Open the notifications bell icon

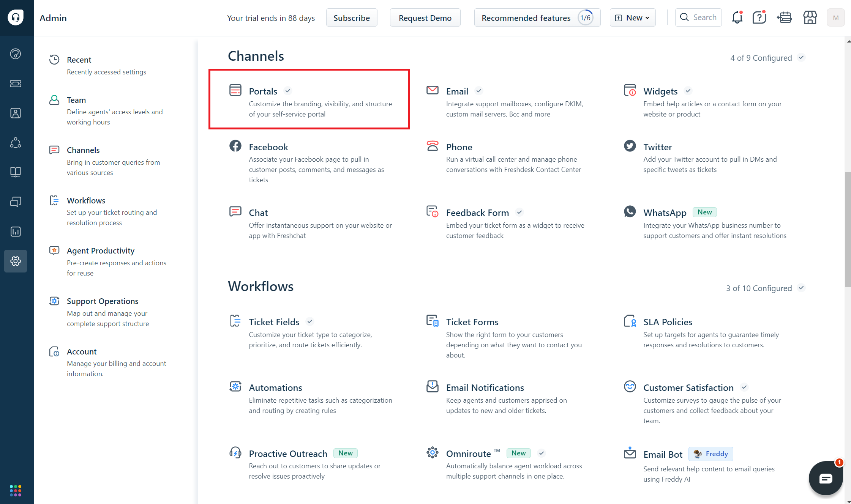(x=737, y=17)
